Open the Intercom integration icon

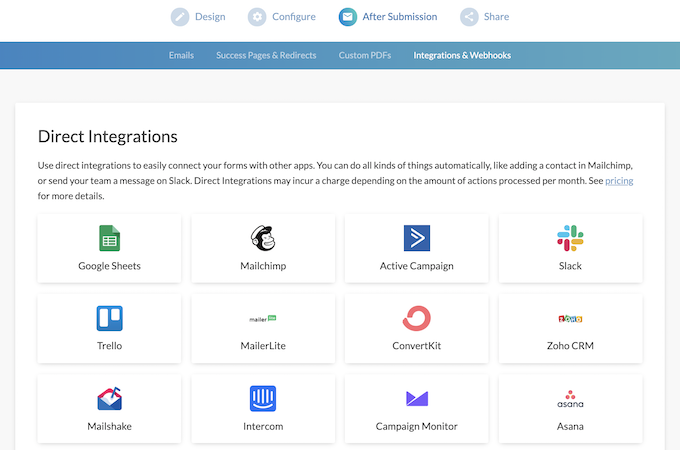(263, 398)
